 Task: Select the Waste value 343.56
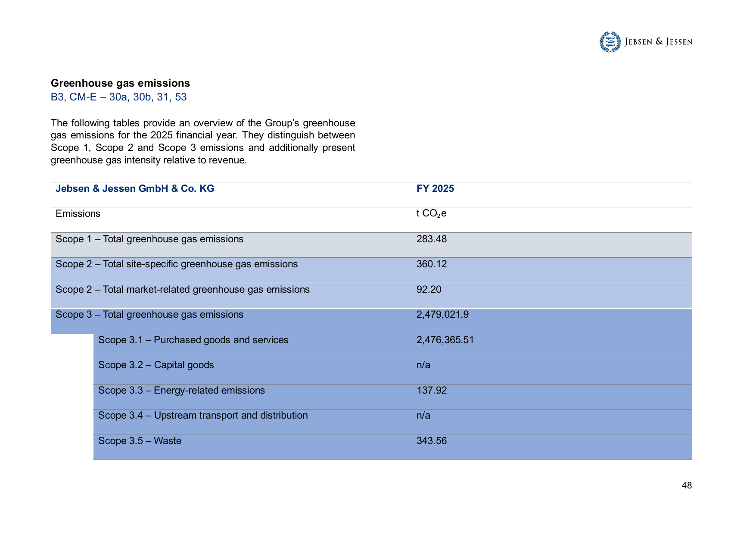tap(432, 441)
